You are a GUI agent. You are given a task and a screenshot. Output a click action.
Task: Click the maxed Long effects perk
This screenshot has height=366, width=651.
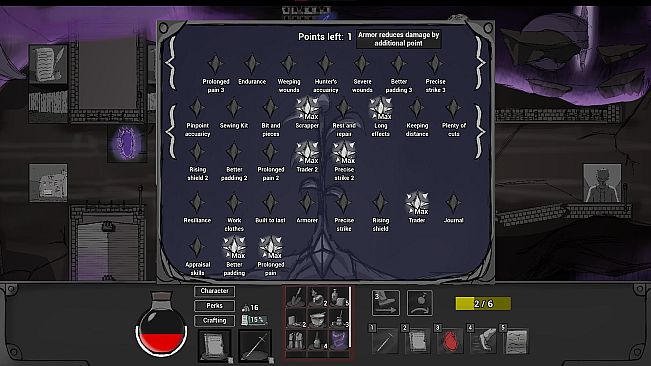(380, 109)
